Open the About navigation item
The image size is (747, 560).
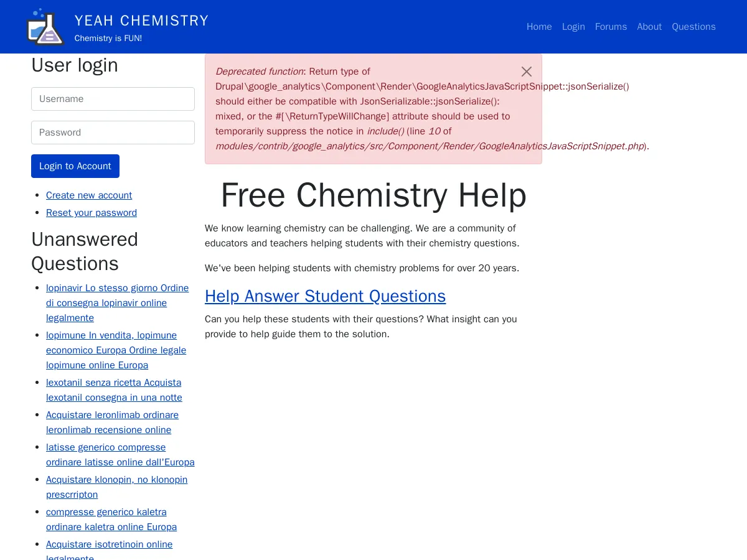tap(649, 26)
